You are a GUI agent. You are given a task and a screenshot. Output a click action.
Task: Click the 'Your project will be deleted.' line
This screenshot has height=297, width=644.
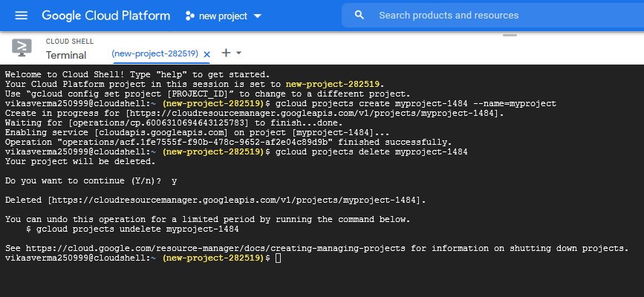tap(80, 161)
